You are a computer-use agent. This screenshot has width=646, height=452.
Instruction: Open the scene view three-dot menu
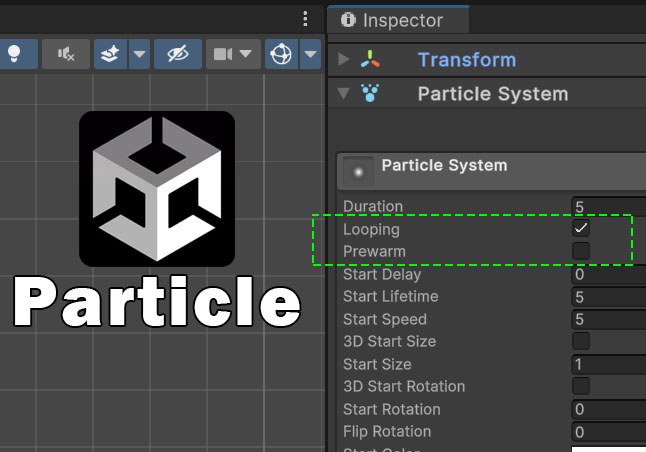tap(306, 19)
